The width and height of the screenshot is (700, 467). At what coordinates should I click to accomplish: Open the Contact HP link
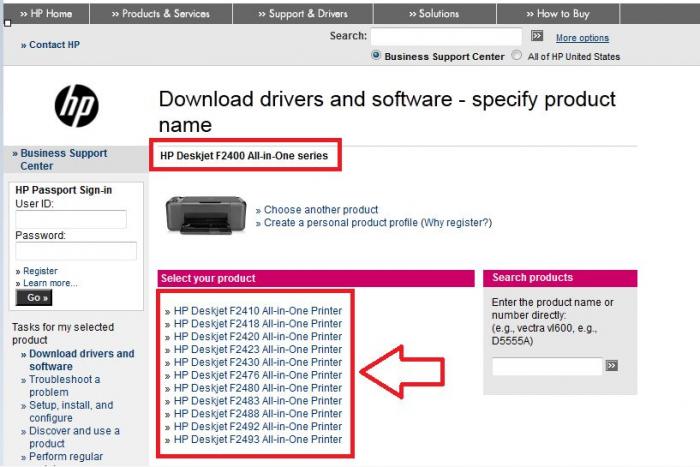tap(50, 45)
